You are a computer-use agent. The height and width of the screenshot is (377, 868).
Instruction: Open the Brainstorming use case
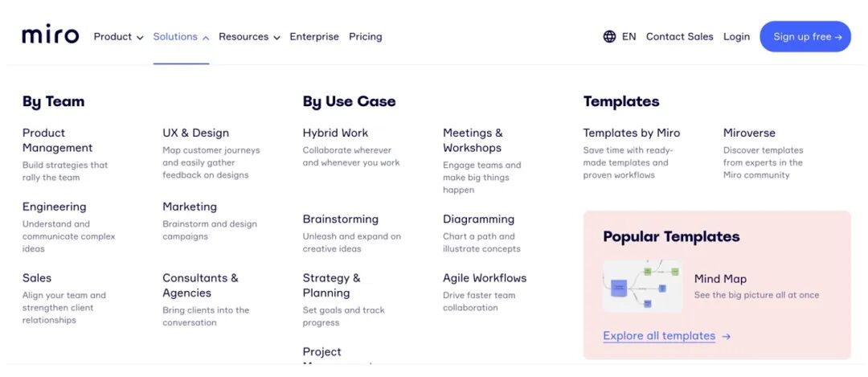[340, 219]
